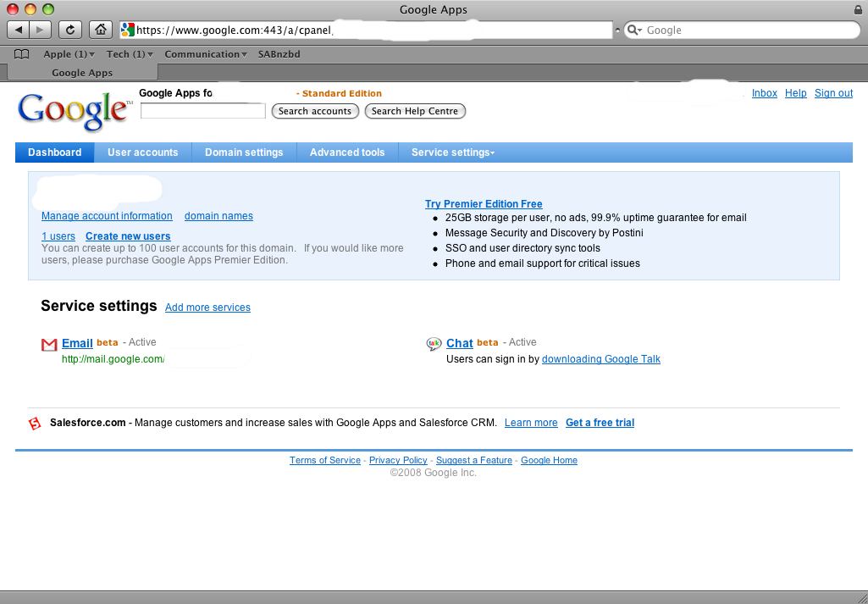Viewport: 868px width, 604px height.
Task: Open the SABnzbd bookmark
Action: click(x=279, y=54)
